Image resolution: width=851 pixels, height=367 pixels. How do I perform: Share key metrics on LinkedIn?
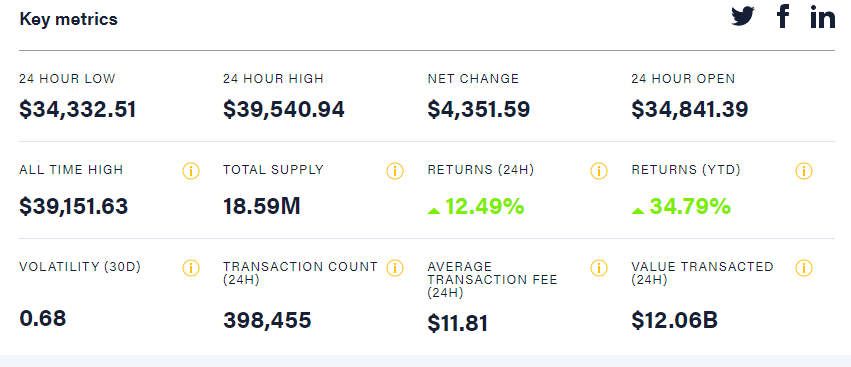pos(823,16)
